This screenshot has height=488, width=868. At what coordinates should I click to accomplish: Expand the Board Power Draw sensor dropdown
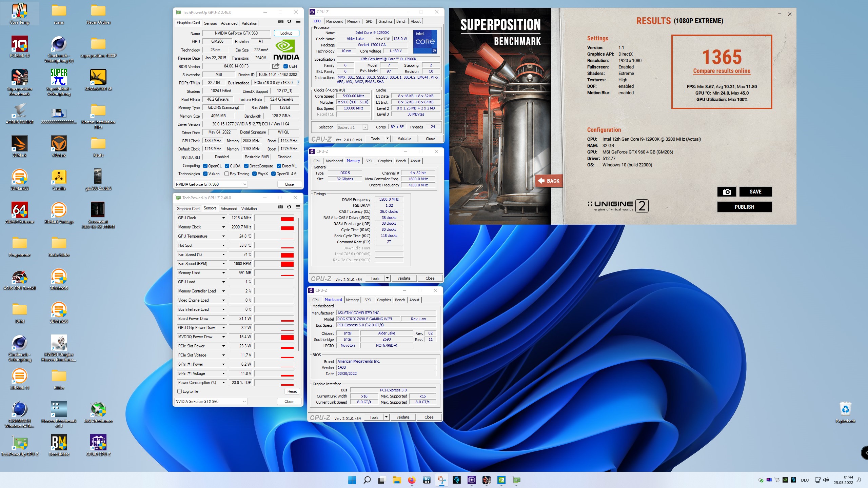tap(223, 319)
